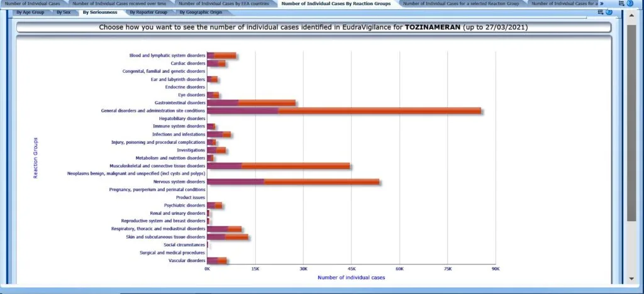Show more tabs with the double-chevron

pos(602,4)
